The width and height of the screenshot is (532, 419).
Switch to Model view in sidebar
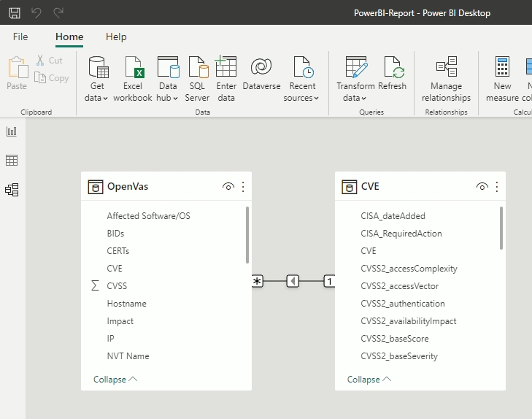point(12,190)
